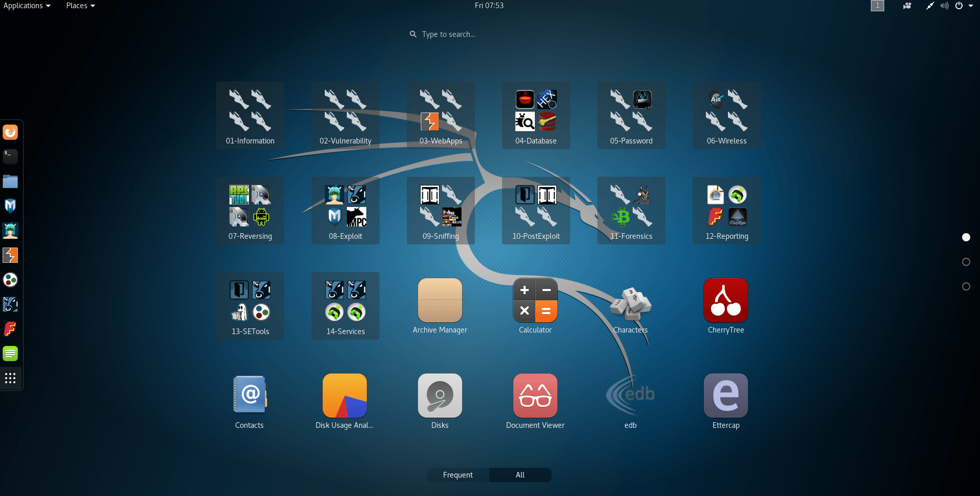This screenshot has height=496, width=980.
Task: Open the 05-Password folder
Action: coord(631,115)
